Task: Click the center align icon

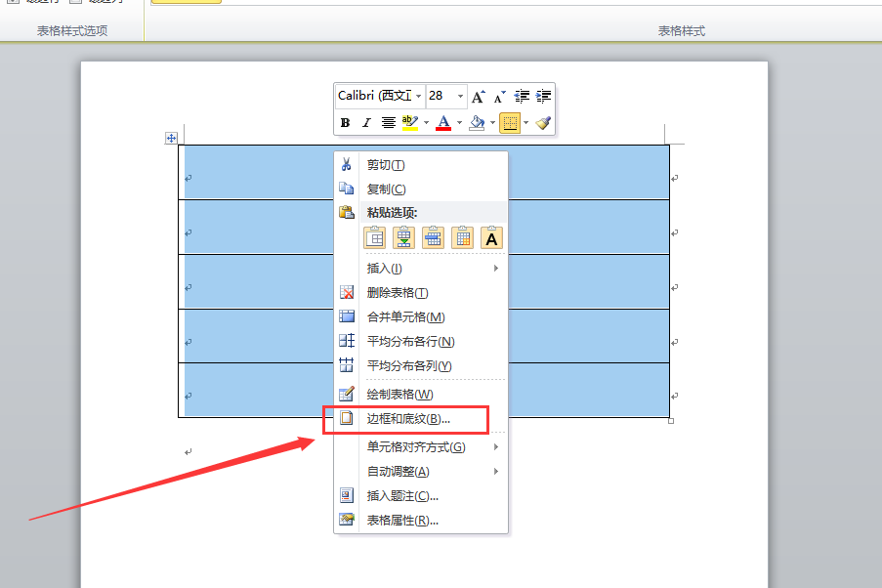Action: coord(388,123)
